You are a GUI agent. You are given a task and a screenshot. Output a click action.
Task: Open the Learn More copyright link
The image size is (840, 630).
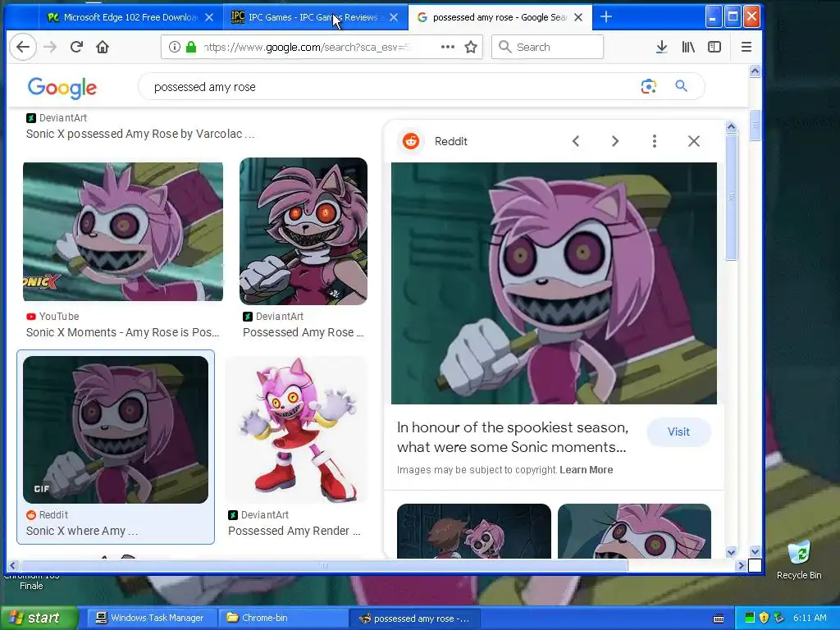pos(586,470)
